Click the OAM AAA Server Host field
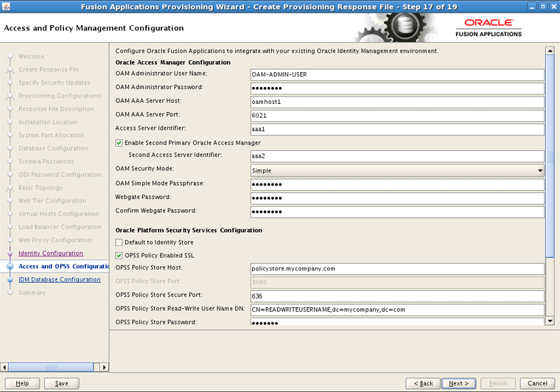Viewport: 560px width, 392px height. point(397,102)
